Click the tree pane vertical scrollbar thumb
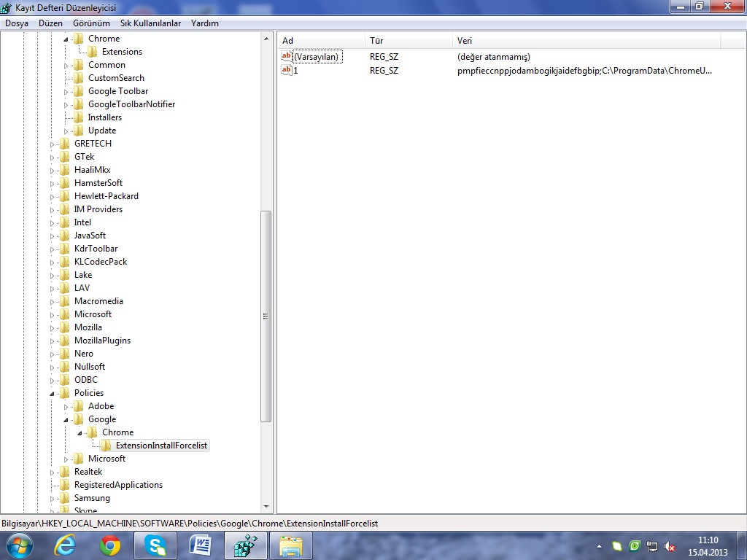 pos(266,316)
